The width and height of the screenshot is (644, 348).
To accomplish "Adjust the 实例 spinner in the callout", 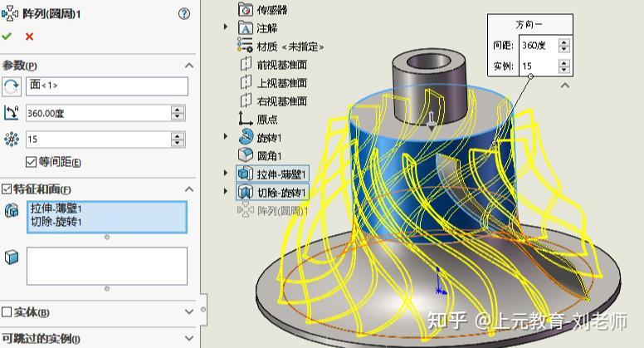I will point(564,66).
